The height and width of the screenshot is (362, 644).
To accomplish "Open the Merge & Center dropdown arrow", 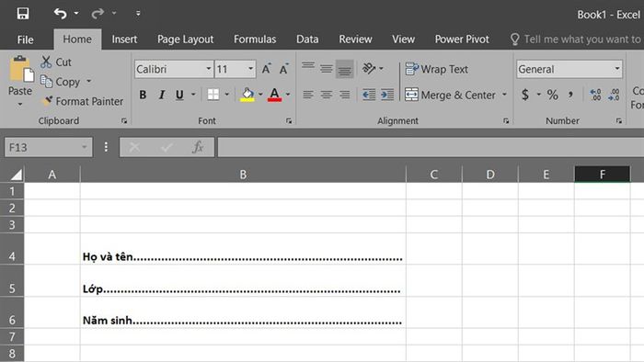I will coord(504,95).
